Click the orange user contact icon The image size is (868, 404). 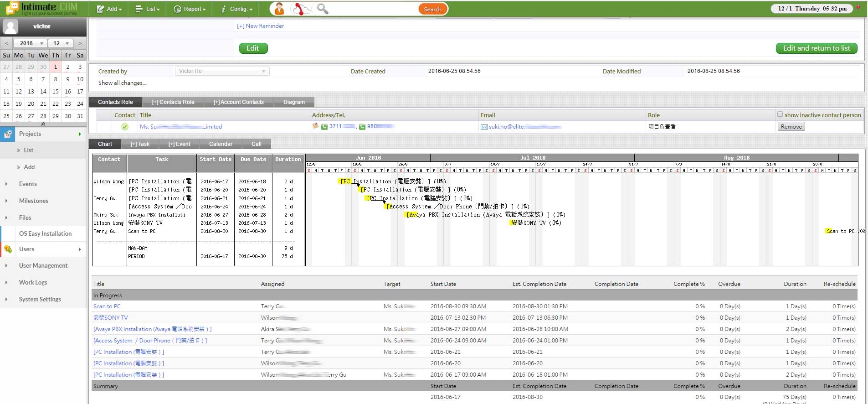click(279, 9)
